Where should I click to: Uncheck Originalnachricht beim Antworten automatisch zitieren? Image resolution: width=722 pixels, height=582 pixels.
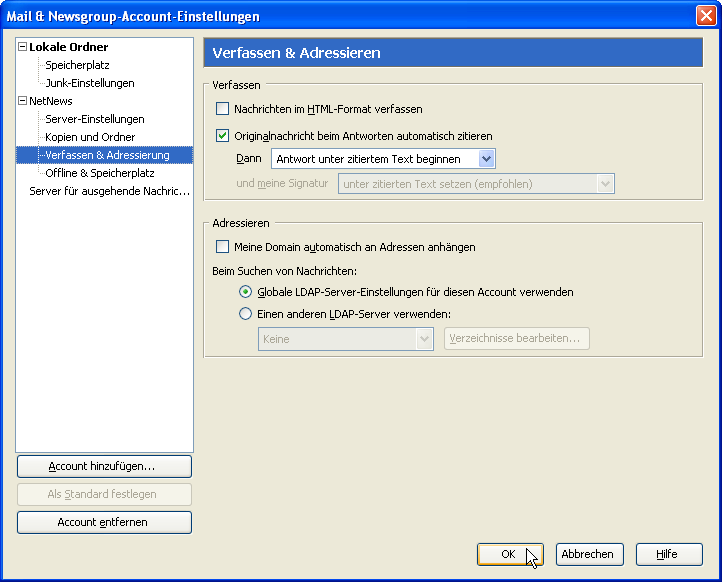[x=223, y=136]
